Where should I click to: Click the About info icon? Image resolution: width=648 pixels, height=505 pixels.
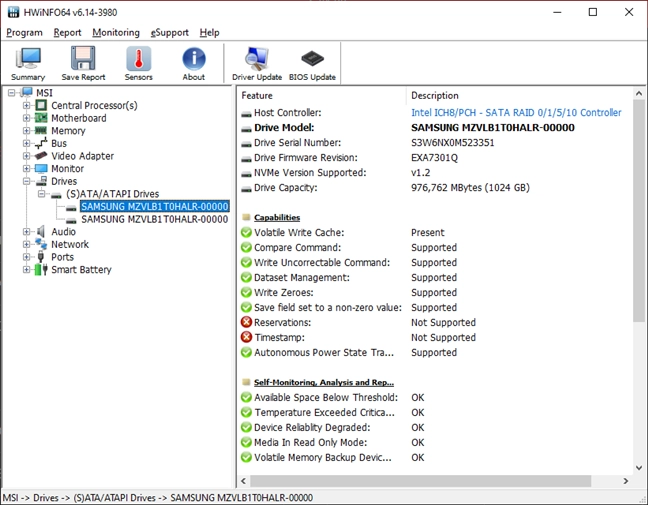tap(194, 64)
